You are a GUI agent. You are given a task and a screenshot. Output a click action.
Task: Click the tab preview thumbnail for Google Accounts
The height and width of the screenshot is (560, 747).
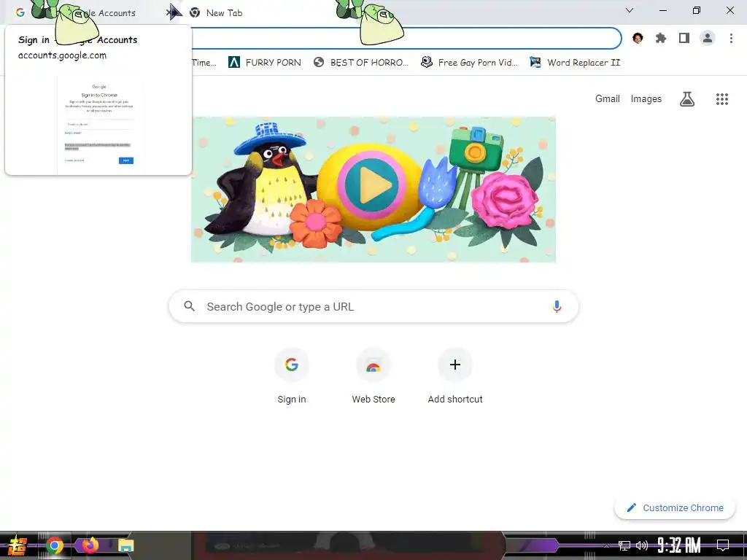click(x=99, y=124)
